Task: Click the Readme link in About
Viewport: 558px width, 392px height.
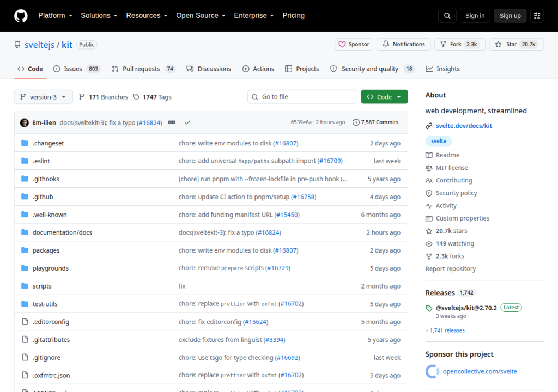Action: coord(447,155)
